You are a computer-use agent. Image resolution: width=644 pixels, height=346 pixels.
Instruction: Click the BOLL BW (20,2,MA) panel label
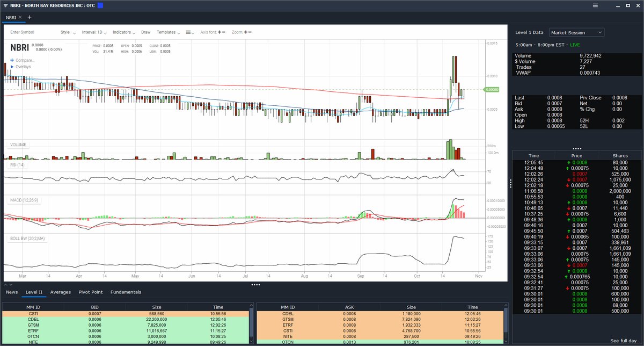pos(27,238)
